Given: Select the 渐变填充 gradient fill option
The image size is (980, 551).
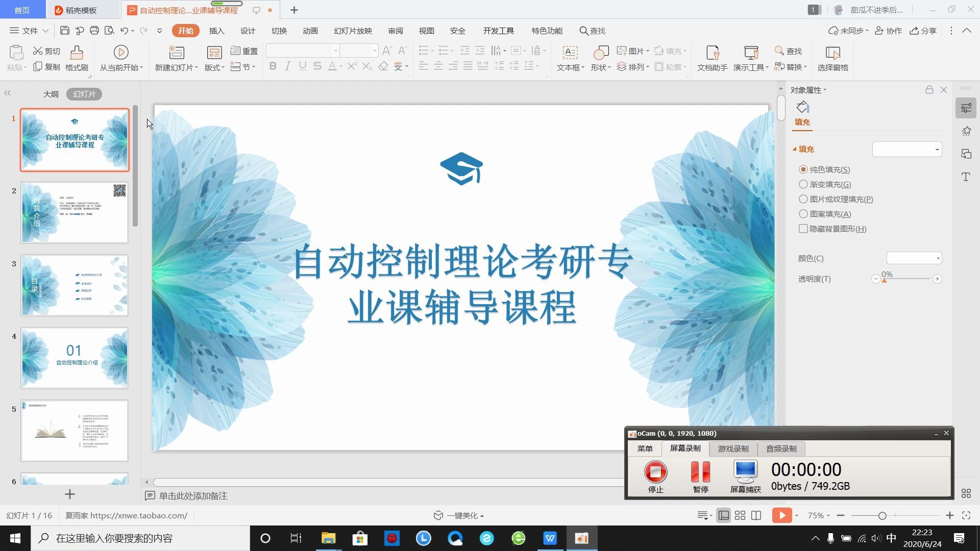Looking at the screenshot, I should coord(803,184).
